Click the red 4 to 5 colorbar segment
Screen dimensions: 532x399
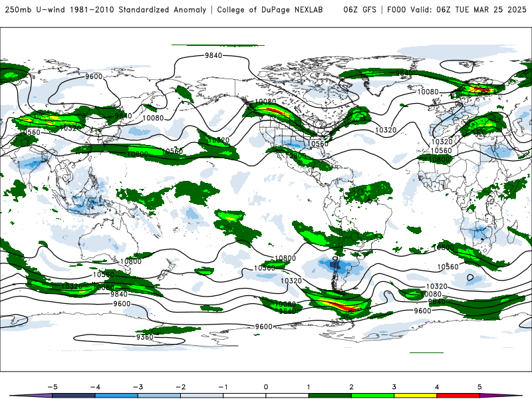458,396
